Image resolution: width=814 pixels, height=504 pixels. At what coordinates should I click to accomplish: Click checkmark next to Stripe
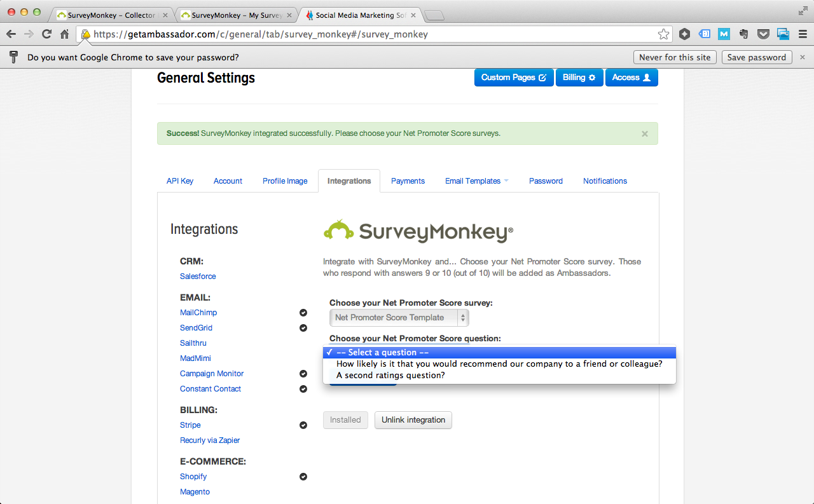coord(303,425)
